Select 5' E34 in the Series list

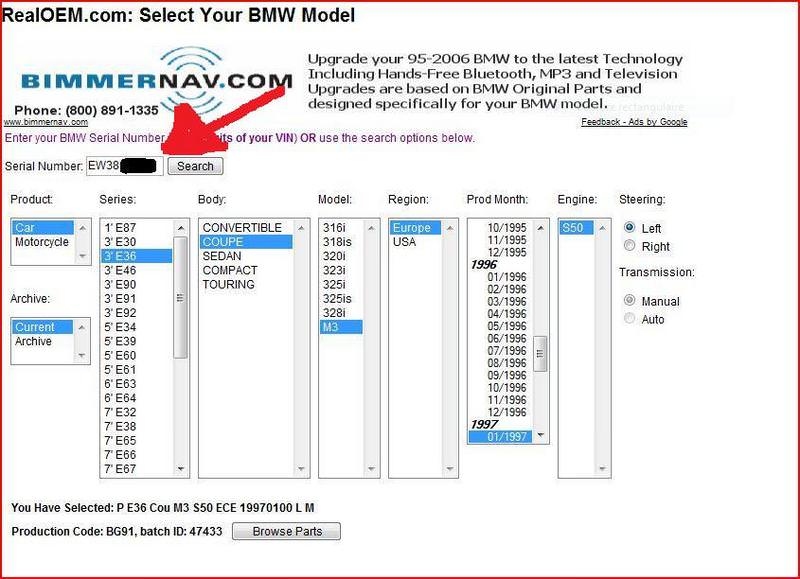click(137, 327)
